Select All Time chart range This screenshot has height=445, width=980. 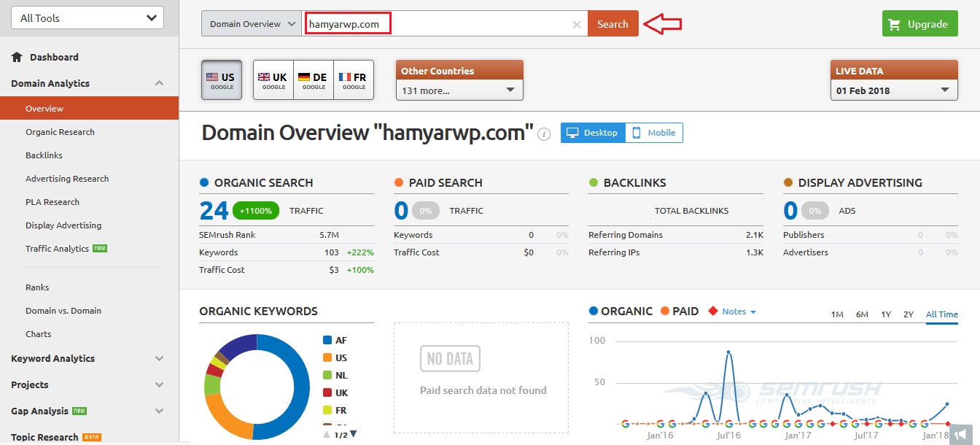click(942, 314)
